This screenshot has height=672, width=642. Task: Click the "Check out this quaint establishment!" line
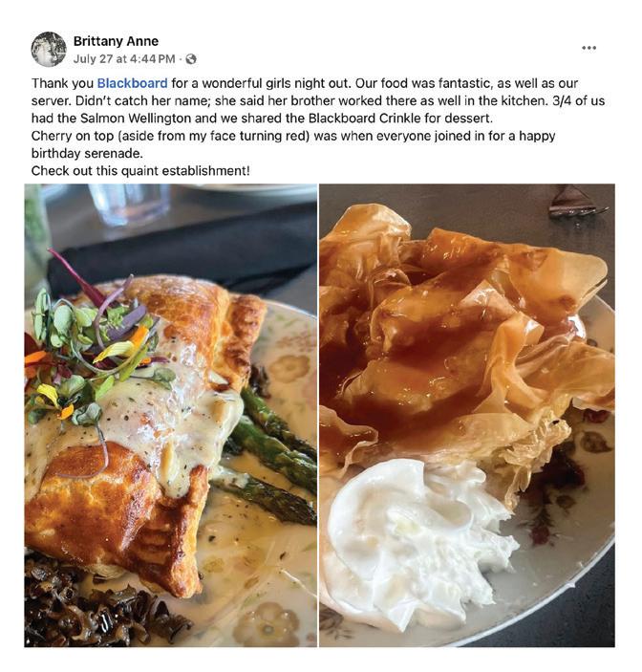coord(140,170)
